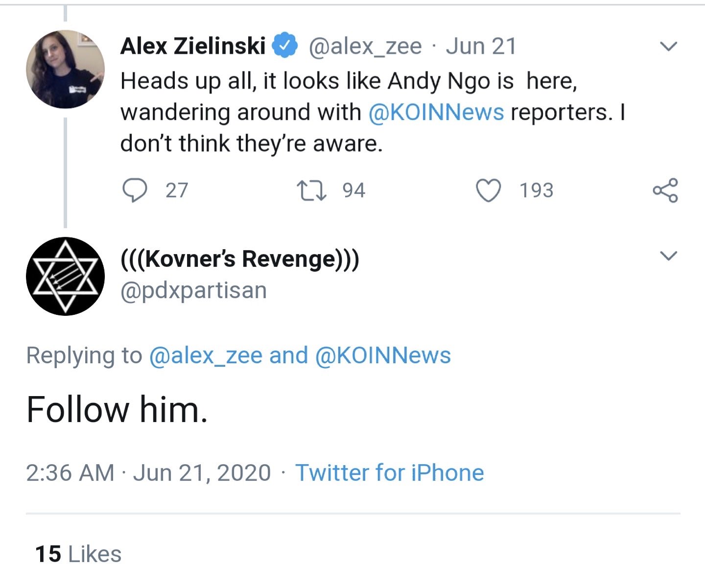Click the blue verified badge
The height and width of the screenshot is (588, 705).
(285, 46)
